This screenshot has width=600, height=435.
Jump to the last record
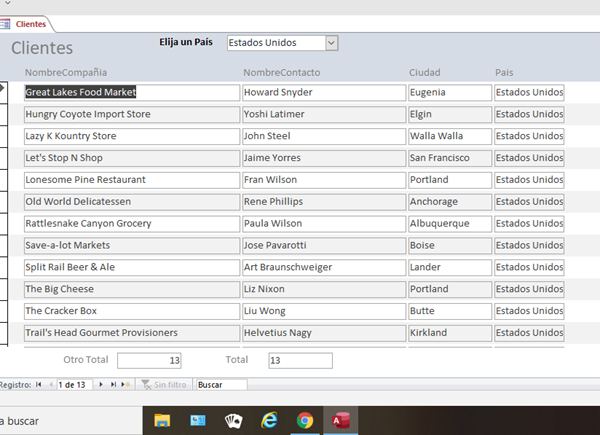tap(113, 384)
